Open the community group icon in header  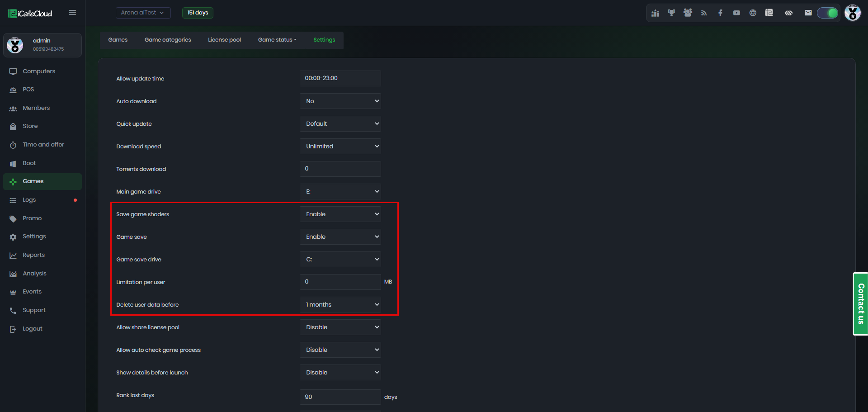point(688,13)
